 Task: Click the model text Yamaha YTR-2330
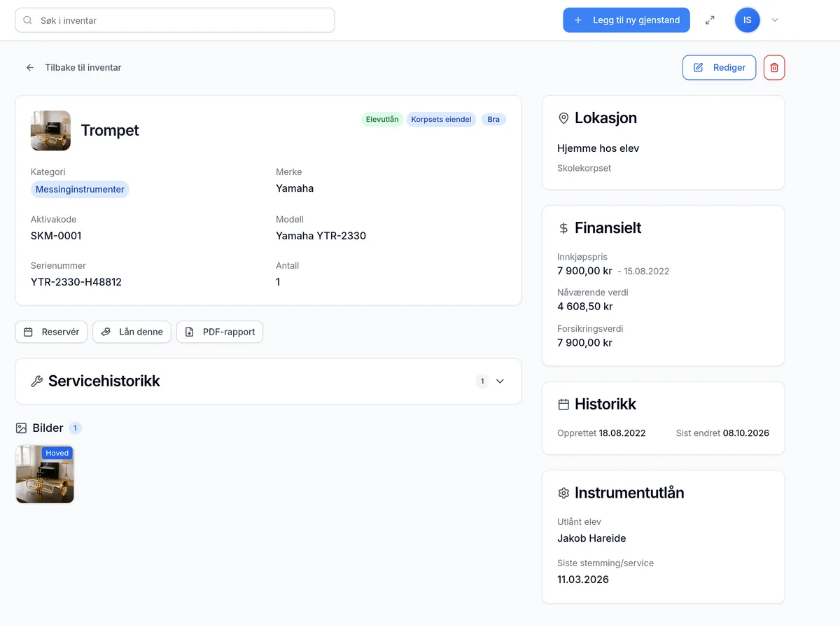(321, 236)
